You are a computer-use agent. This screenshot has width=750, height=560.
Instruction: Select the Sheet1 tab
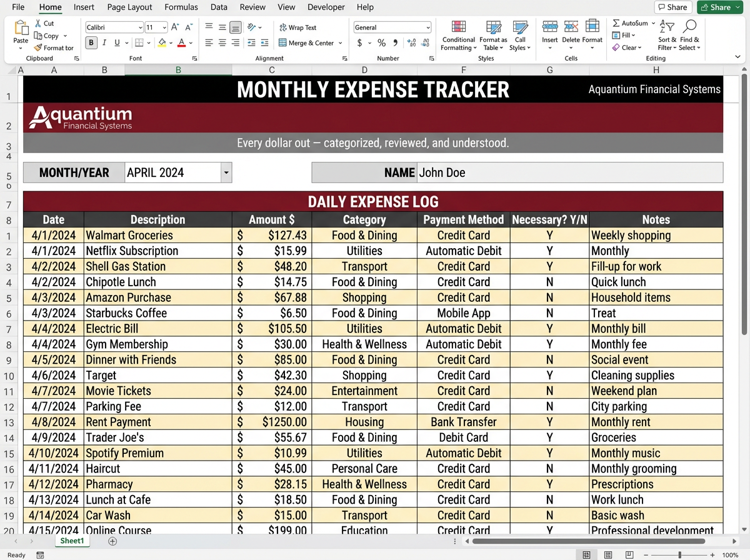72,540
